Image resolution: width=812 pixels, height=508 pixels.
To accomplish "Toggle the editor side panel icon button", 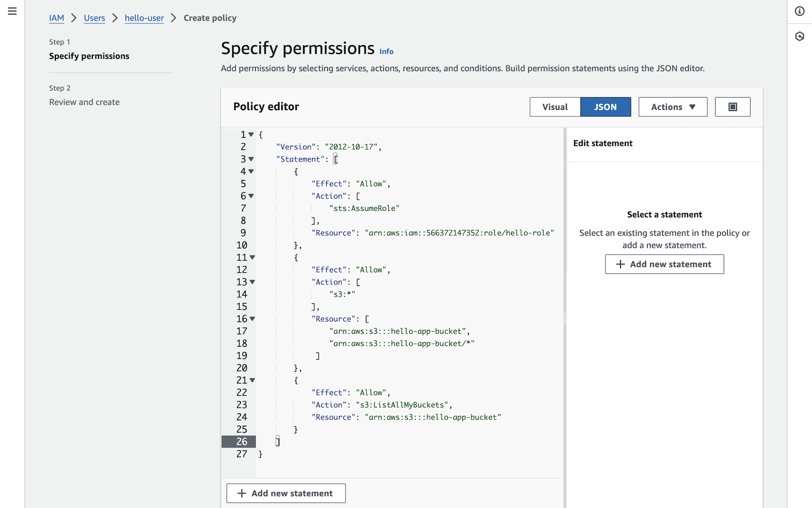I will pos(732,107).
